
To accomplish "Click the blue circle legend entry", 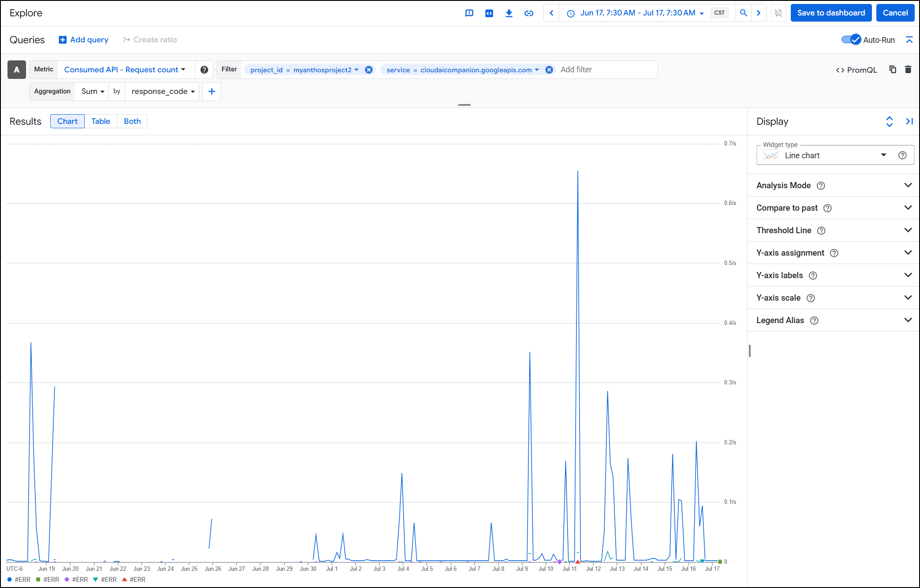I will click(19, 580).
